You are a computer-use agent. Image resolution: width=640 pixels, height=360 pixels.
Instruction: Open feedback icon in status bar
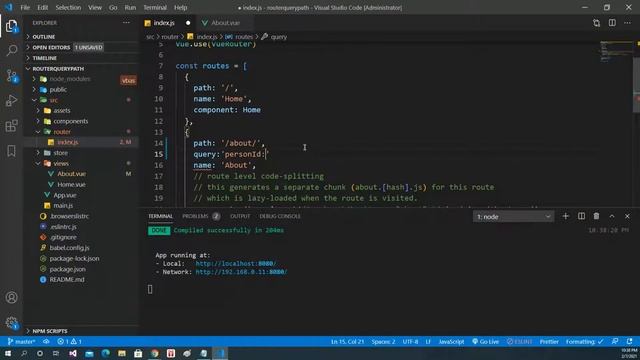(x=615, y=342)
